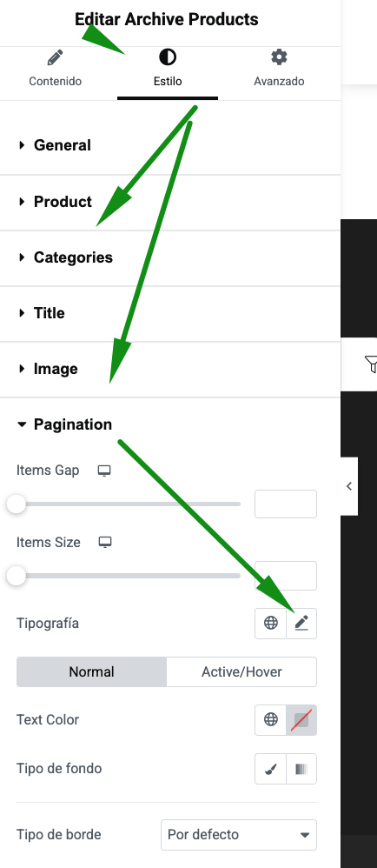Open the Tipo de borde dropdown
Viewport: 377px width, 868px height.
point(239,835)
